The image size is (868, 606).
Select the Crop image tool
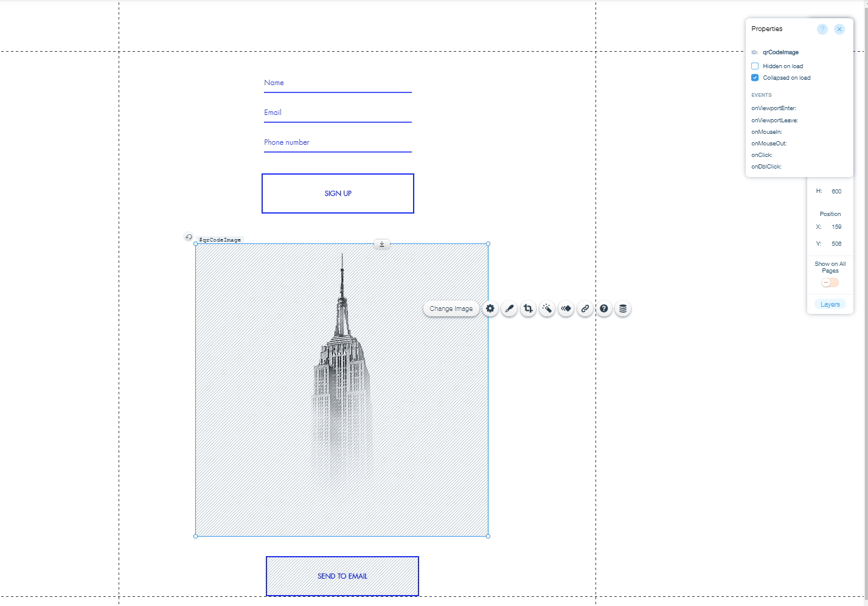pos(528,308)
